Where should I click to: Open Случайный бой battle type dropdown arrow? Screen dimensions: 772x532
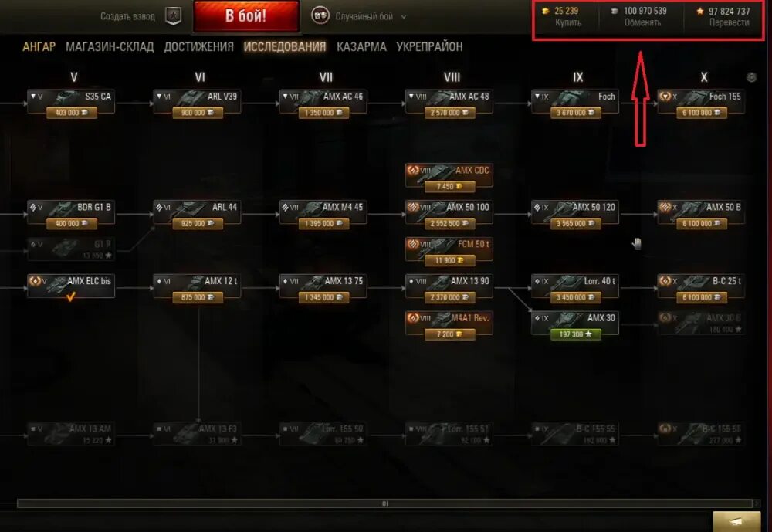(x=404, y=17)
